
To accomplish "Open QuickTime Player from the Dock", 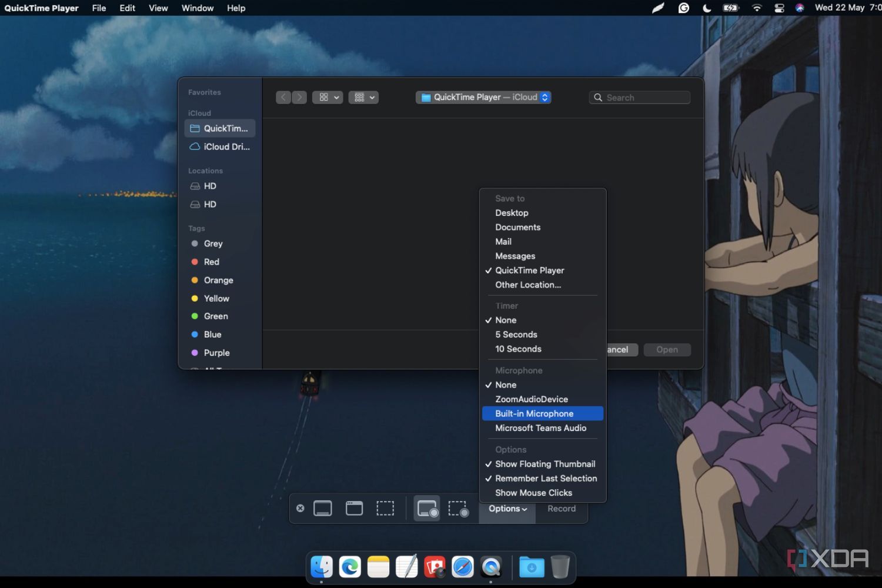I will point(491,567).
